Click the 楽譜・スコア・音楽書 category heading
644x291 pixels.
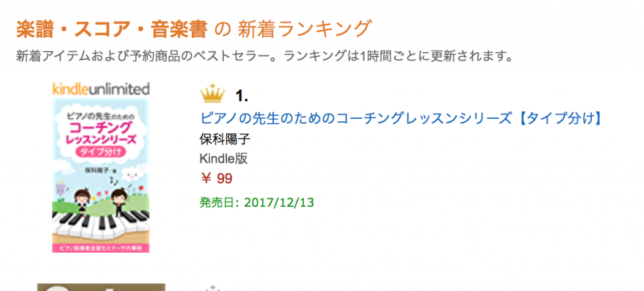coord(112,28)
